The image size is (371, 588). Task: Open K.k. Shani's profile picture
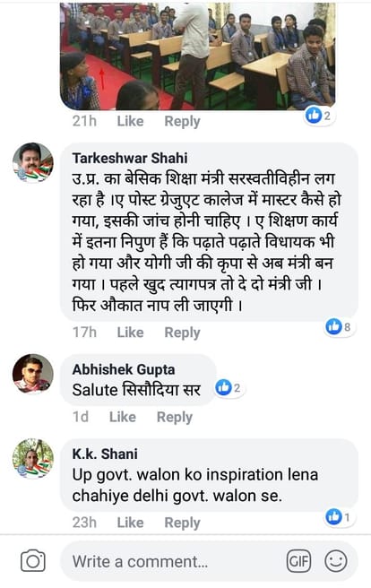click(x=33, y=458)
